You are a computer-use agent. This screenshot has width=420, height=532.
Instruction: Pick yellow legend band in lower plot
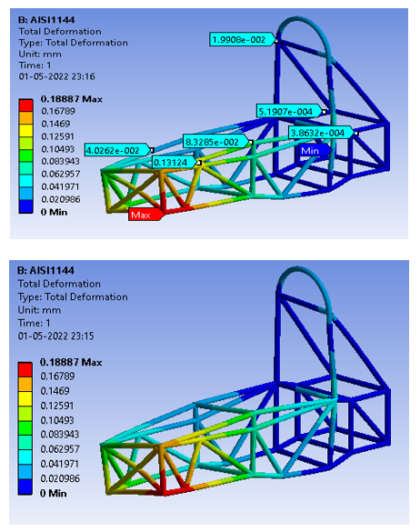25,399
